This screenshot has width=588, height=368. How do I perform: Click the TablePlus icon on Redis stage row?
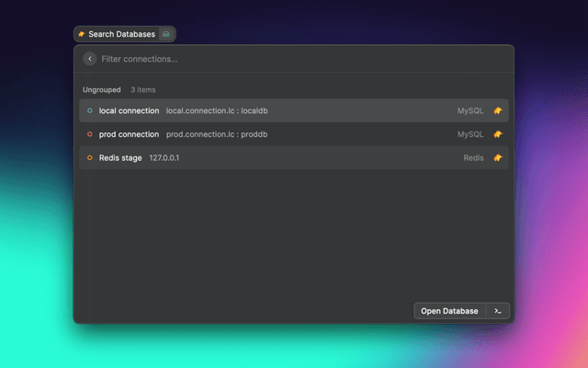pyautogui.click(x=497, y=158)
